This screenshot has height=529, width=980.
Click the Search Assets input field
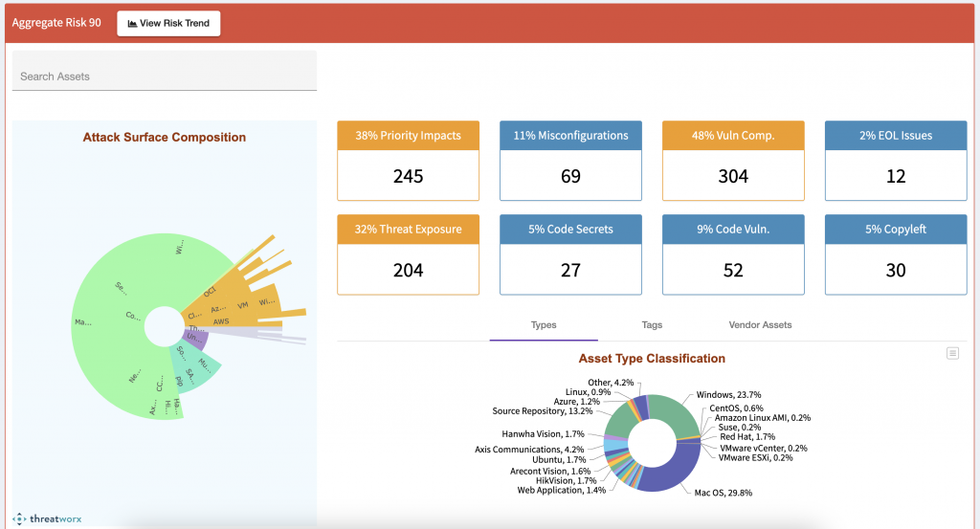(164, 76)
